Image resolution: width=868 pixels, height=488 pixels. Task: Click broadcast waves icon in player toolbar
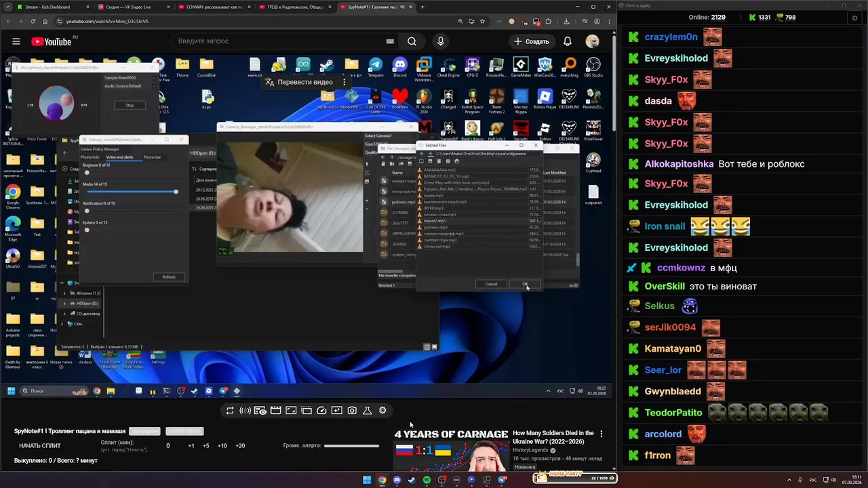[245, 410]
